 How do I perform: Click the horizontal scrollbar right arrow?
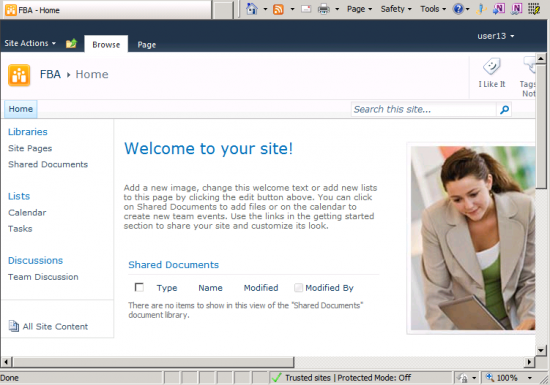click(530, 362)
